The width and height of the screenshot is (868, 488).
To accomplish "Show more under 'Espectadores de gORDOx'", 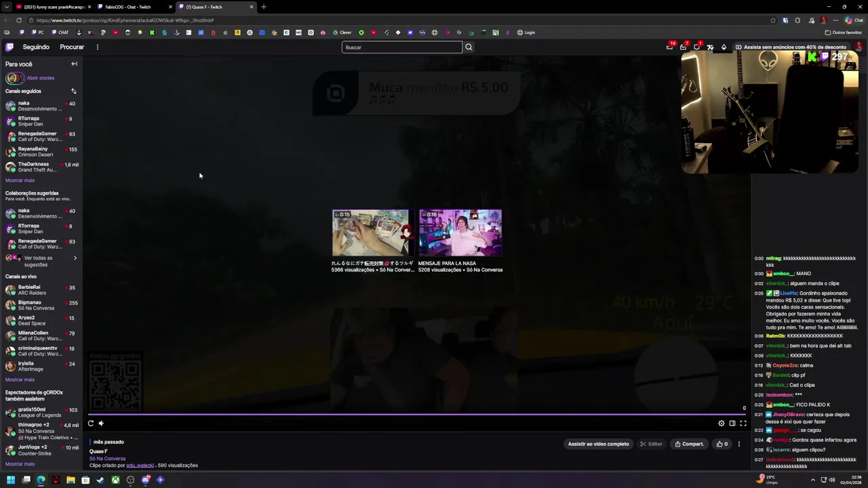I will (20, 464).
